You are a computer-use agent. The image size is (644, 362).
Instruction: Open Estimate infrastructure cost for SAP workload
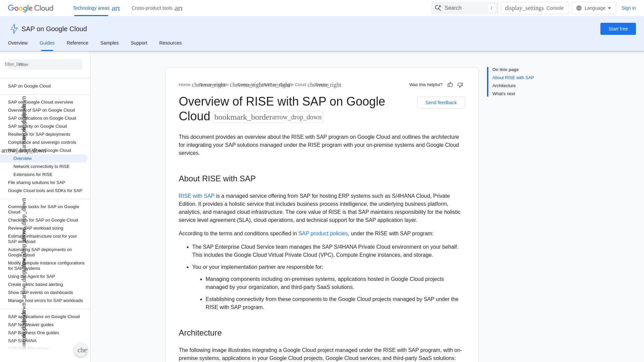click(42, 239)
